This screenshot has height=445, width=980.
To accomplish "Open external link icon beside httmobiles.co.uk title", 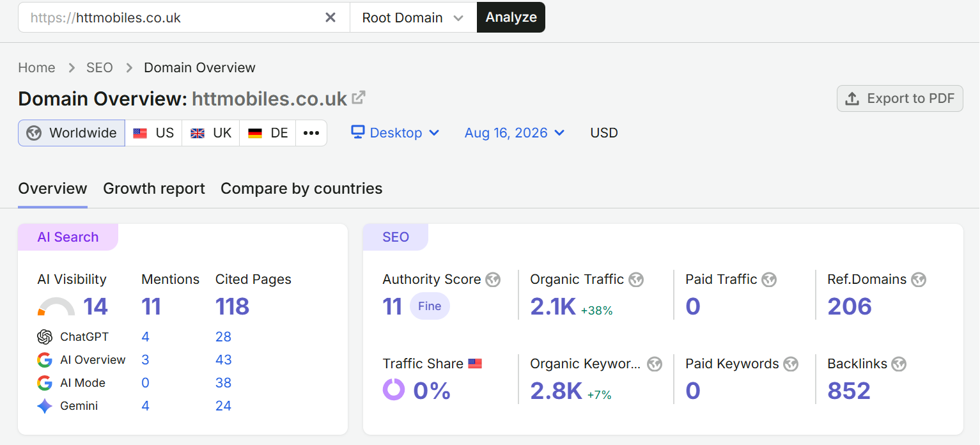I will coord(359,98).
